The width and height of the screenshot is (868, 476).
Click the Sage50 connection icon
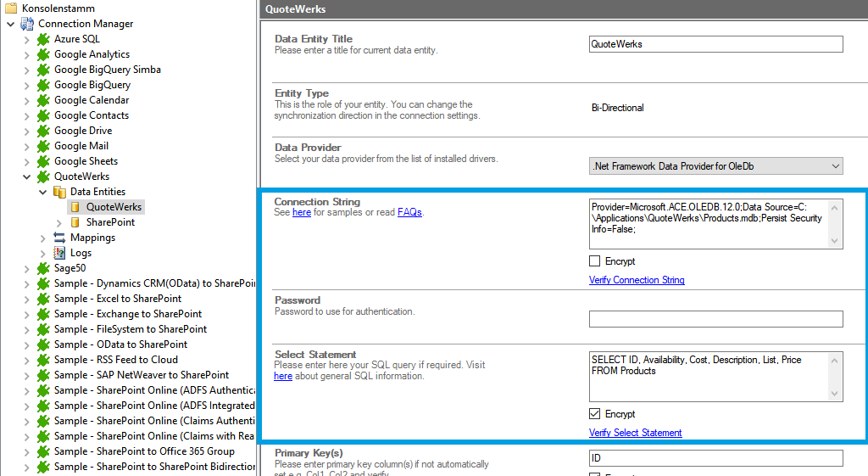pyautogui.click(x=43, y=268)
